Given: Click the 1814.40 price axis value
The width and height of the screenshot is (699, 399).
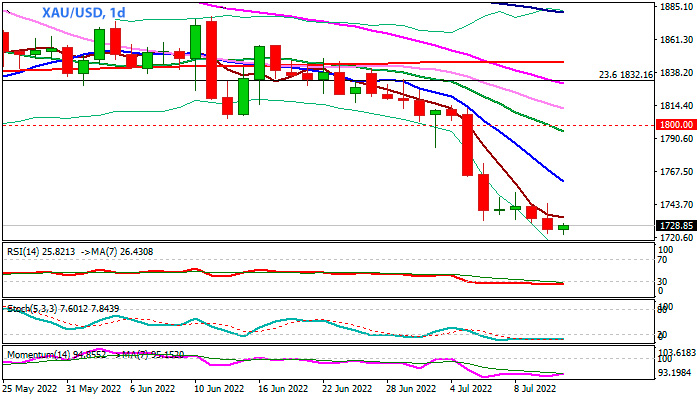Looking at the screenshot, I should pos(676,106).
